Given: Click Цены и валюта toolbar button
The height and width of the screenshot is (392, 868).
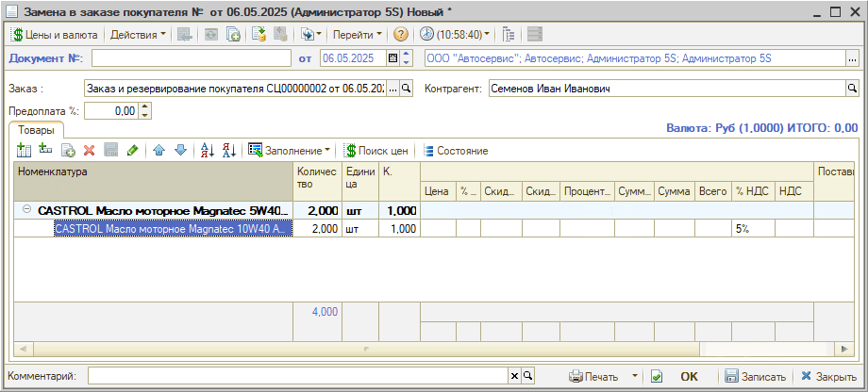Looking at the screenshot, I should 56,35.
